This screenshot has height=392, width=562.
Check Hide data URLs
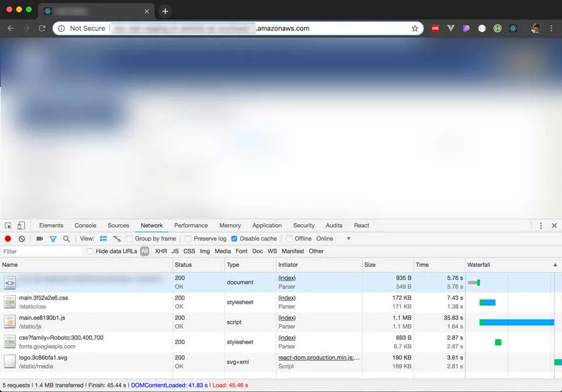coord(90,251)
